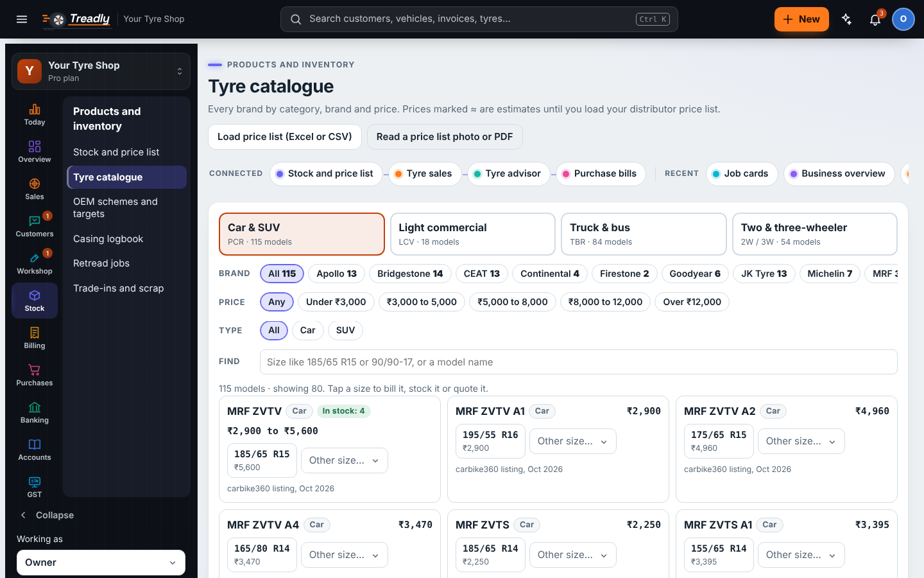
Task: Open the Accounts sidebar icon
Action: (35, 450)
